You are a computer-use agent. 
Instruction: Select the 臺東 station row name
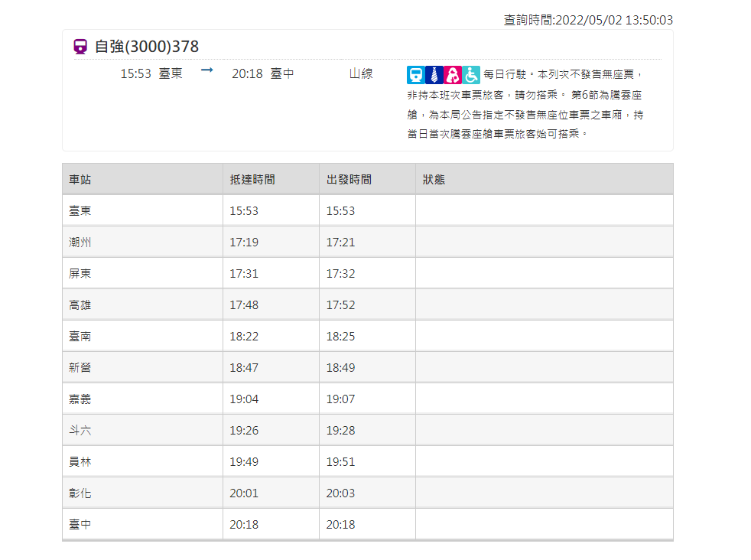[x=80, y=211]
